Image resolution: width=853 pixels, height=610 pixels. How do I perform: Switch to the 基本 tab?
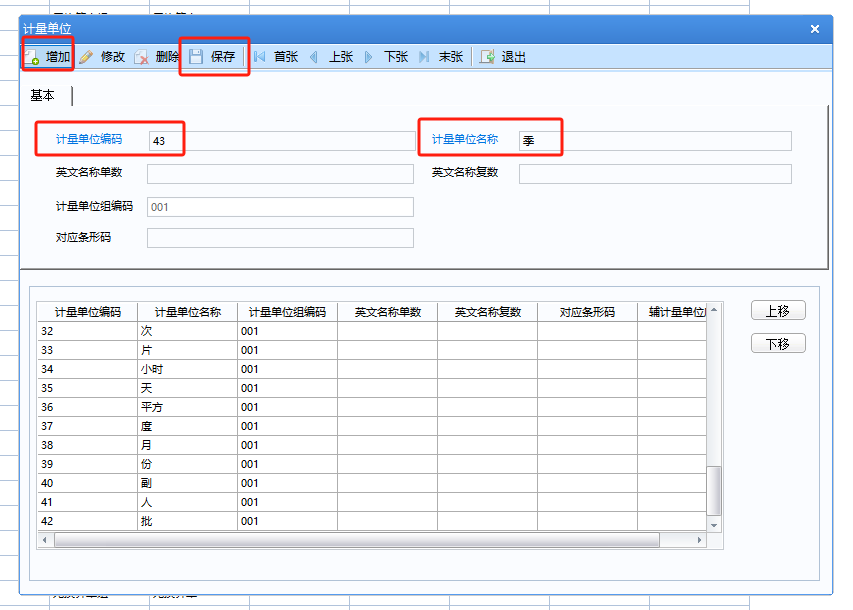[x=43, y=95]
